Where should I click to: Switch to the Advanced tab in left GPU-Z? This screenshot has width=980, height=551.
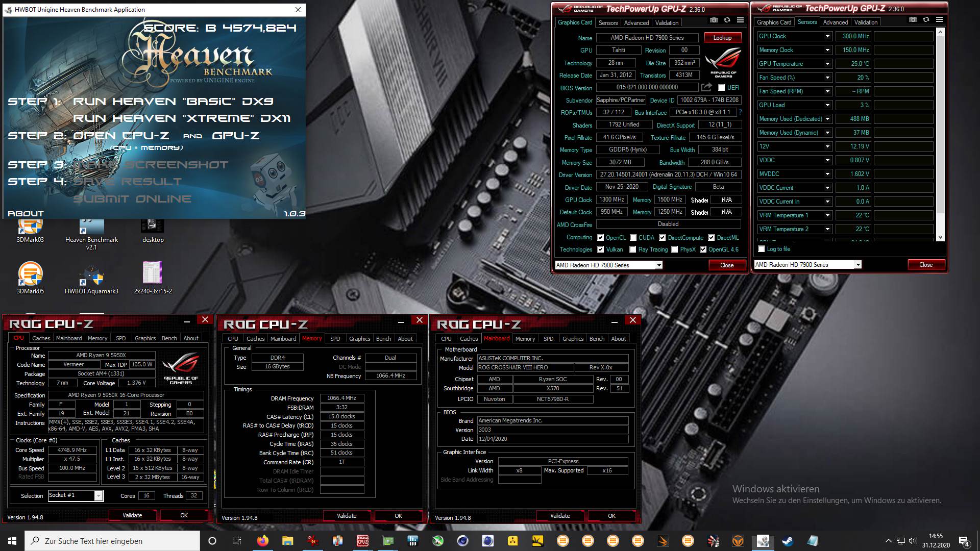click(x=636, y=23)
